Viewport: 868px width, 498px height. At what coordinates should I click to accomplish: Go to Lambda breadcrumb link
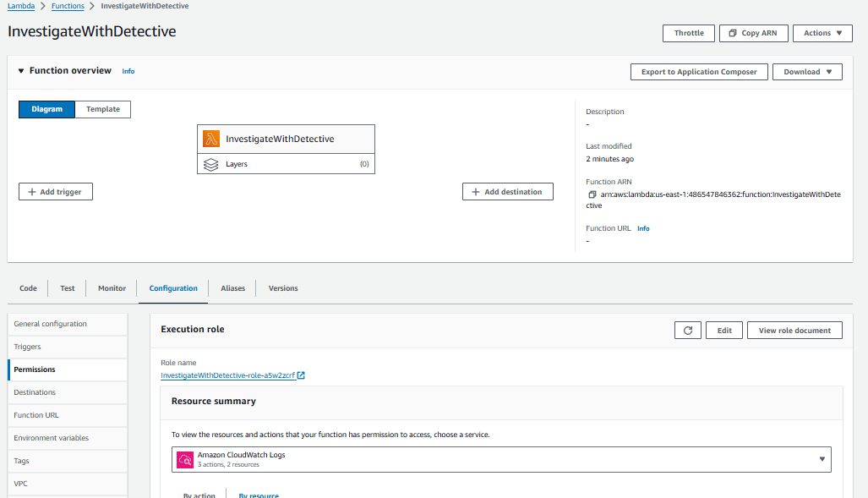(21, 6)
